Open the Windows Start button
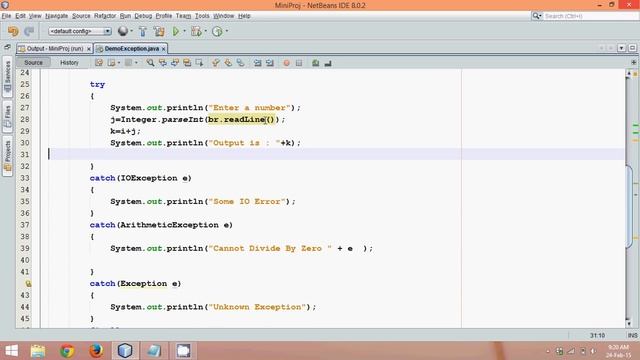Screen dimensions: 640x360 [11, 351]
